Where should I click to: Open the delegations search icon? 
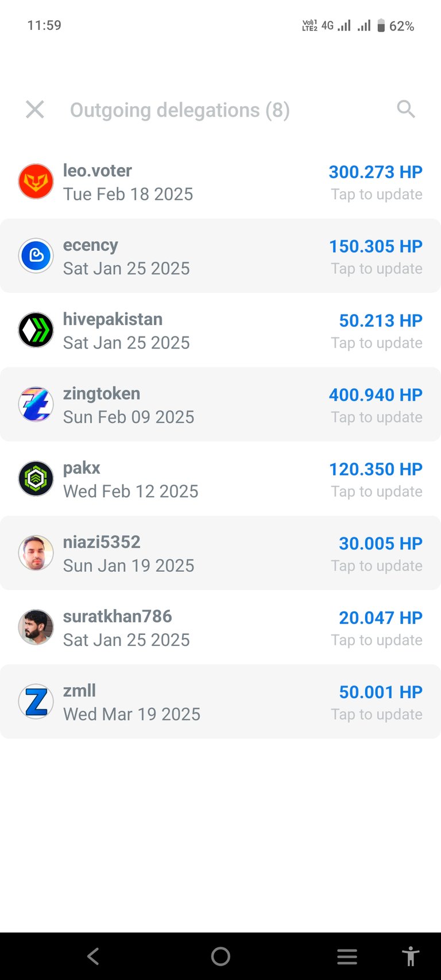pos(406,109)
